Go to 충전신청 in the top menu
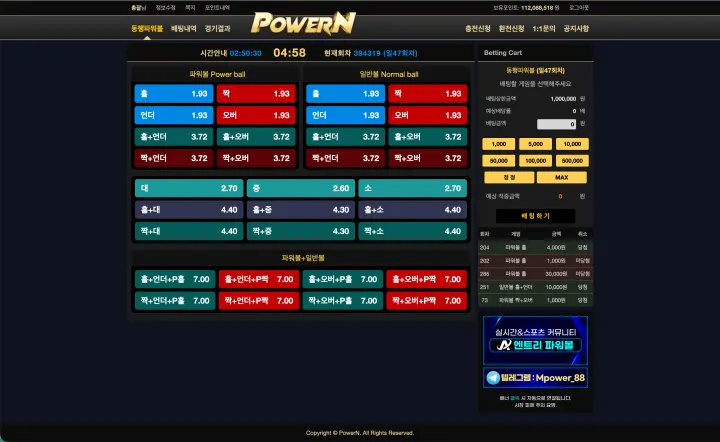The height and width of the screenshot is (442, 720). click(x=478, y=28)
